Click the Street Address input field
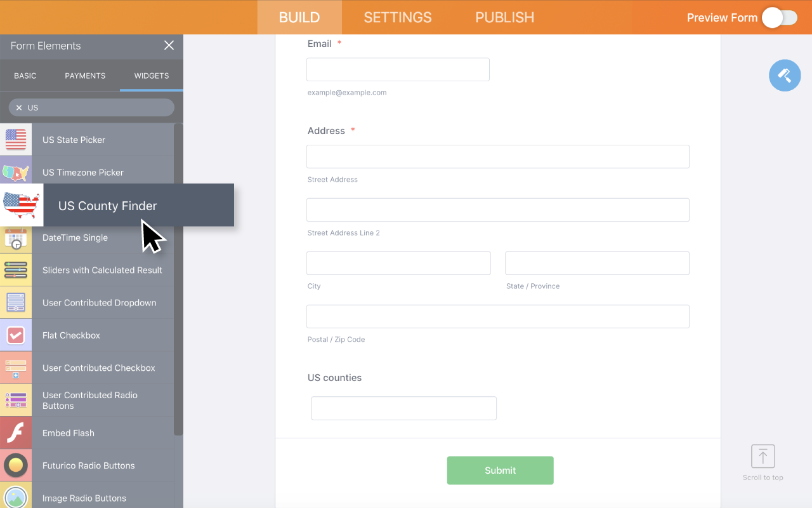The image size is (812, 508). click(498, 156)
